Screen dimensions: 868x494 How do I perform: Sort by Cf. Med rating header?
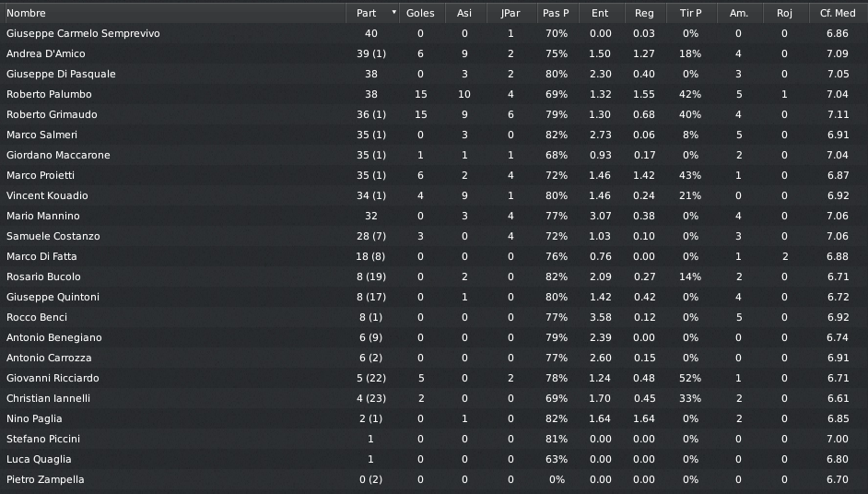point(838,13)
